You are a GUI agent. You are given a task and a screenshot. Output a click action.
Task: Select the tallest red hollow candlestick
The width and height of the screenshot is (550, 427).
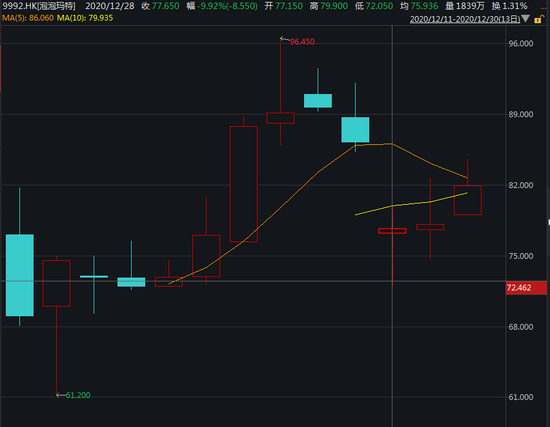pos(244,184)
